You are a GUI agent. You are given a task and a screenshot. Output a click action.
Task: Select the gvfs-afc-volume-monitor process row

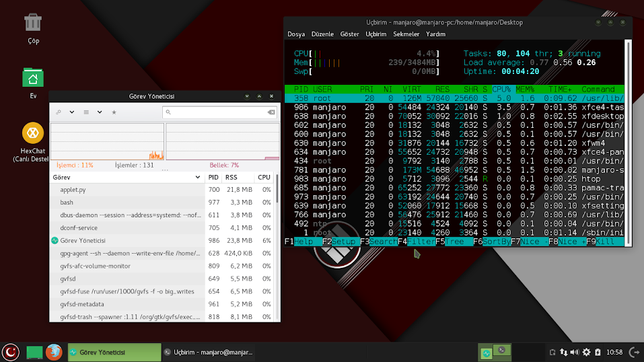(x=163, y=266)
